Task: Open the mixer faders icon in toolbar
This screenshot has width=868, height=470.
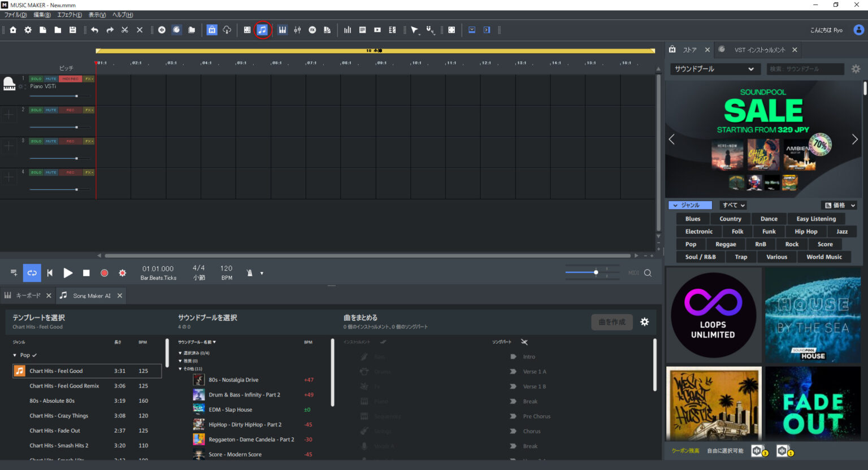Action: click(297, 30)
